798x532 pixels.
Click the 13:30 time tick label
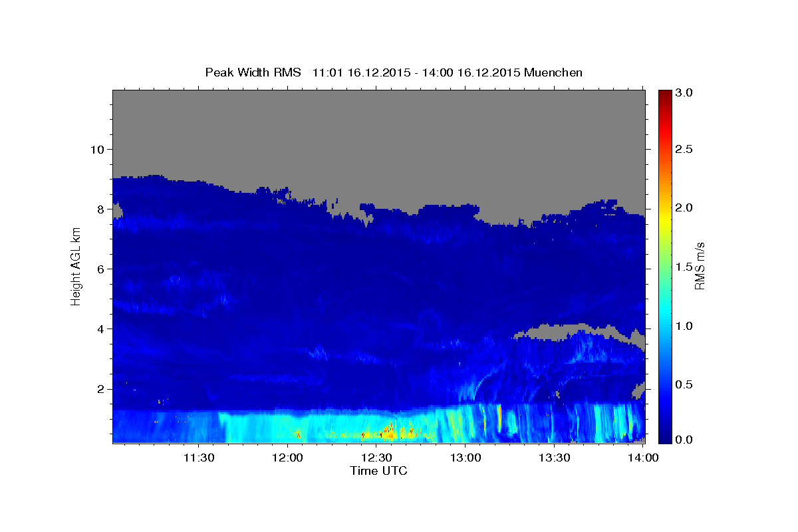(554, 458)
